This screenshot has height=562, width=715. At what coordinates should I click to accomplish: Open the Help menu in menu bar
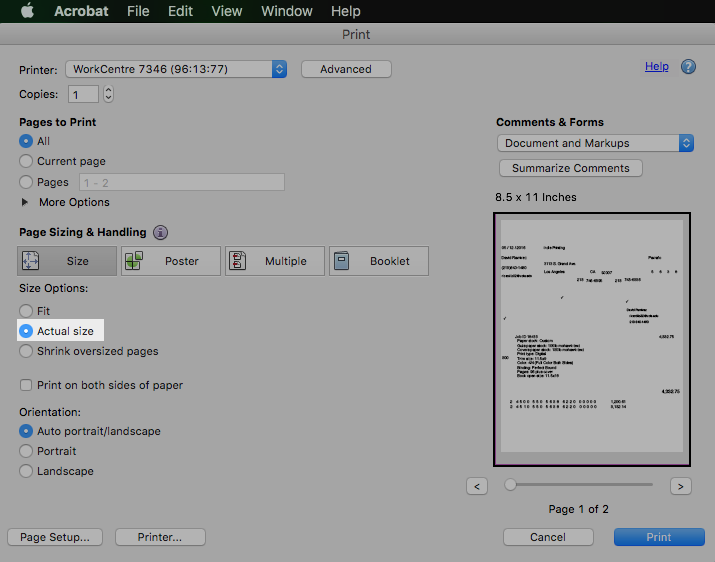(346, 11)
